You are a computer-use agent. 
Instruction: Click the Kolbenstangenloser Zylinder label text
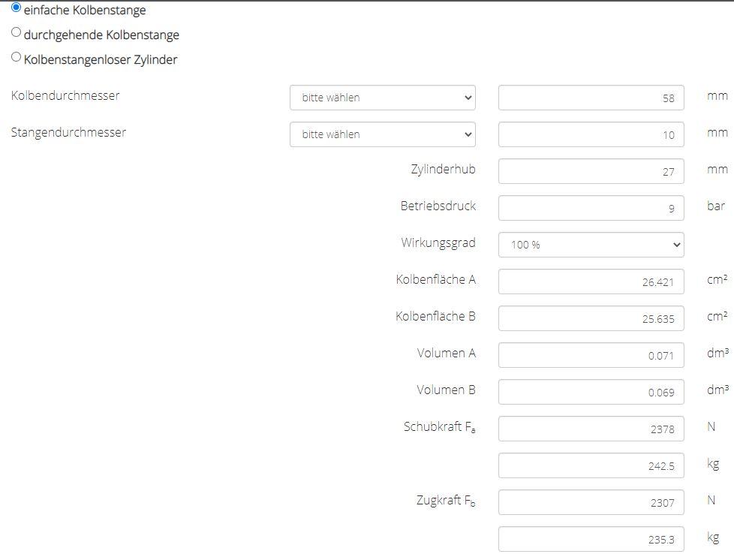coord(101,60)
